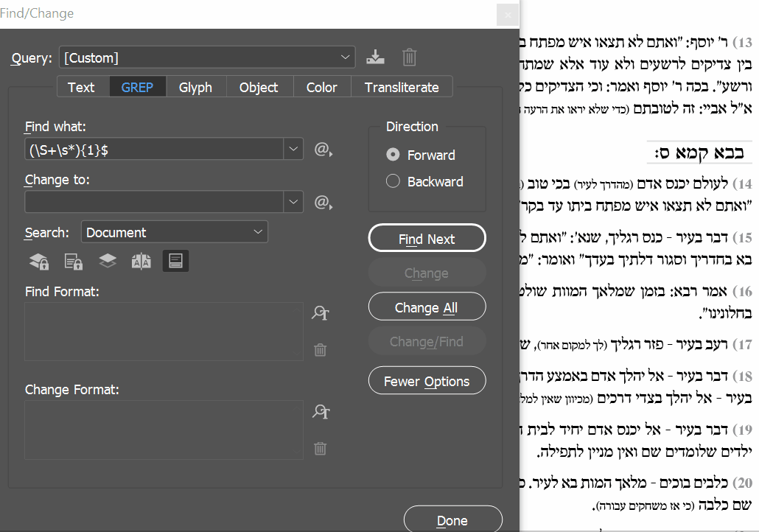Click the Change All button
The image size is (759, 532).
pos(427,307)
